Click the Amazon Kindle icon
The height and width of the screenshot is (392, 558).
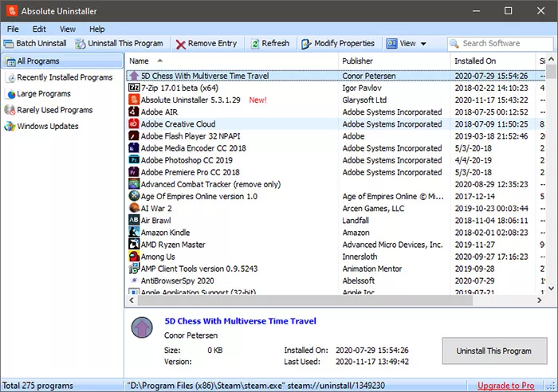(x=134, y=233)
